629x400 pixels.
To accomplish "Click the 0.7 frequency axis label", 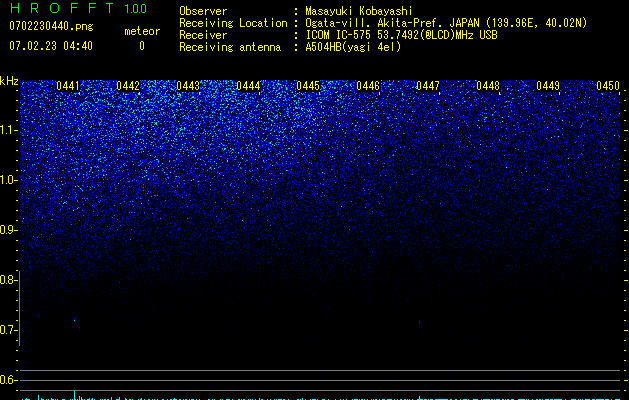I will [8, 330].
